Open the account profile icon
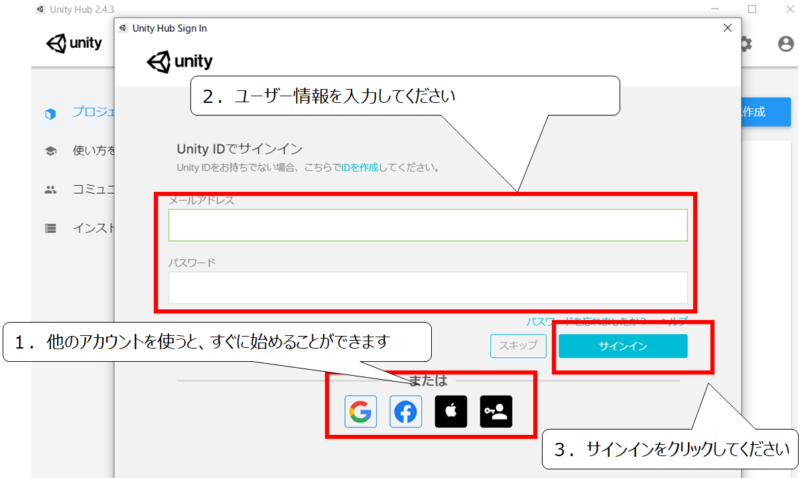 [786, 44]
